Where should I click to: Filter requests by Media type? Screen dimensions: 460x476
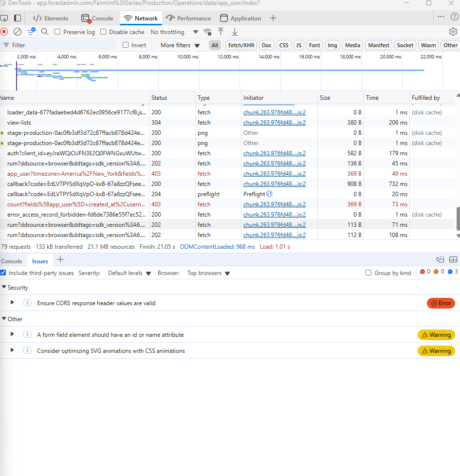tap(352, 45)
